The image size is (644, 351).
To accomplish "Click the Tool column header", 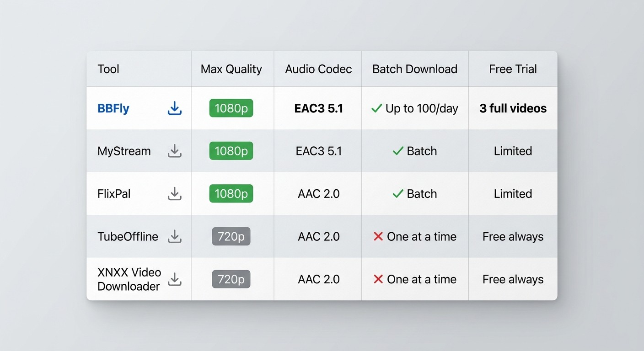I will 108,69.
